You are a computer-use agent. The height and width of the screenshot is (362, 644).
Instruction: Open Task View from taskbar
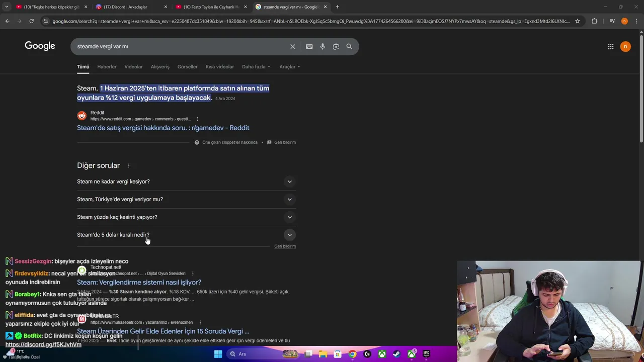click(309, 354)
